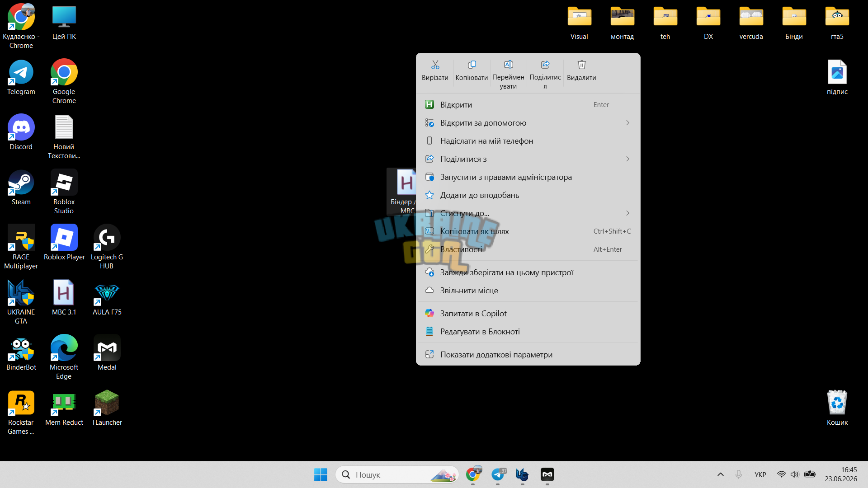Select the Rockstar Games desktop shortcut
The height and width of the screenshot is (488, 868).
21,413
